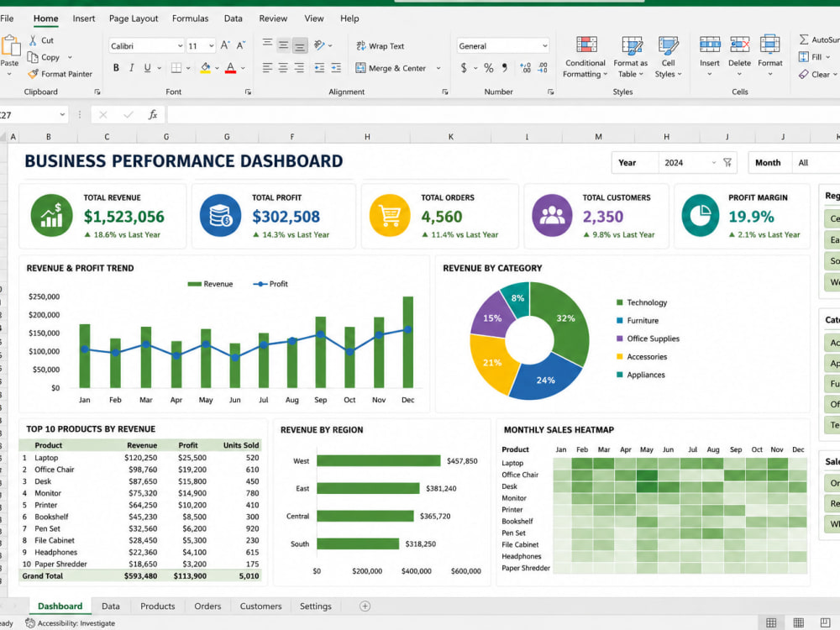
Task: Click the Wrap Text button
Action: [x=381, y=46]
